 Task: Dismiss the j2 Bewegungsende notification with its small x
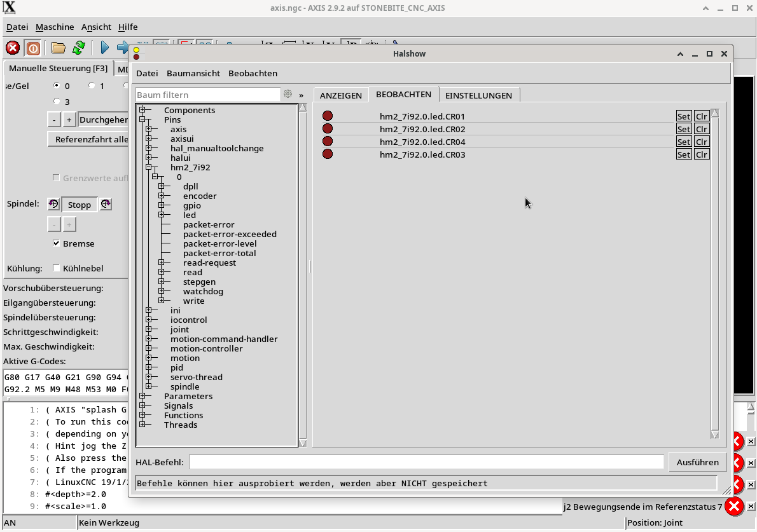[x=751, y=507]
